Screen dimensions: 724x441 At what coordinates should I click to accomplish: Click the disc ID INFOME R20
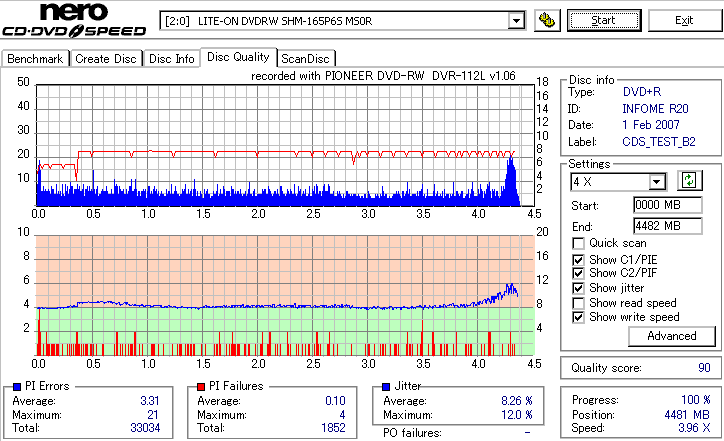655,109
